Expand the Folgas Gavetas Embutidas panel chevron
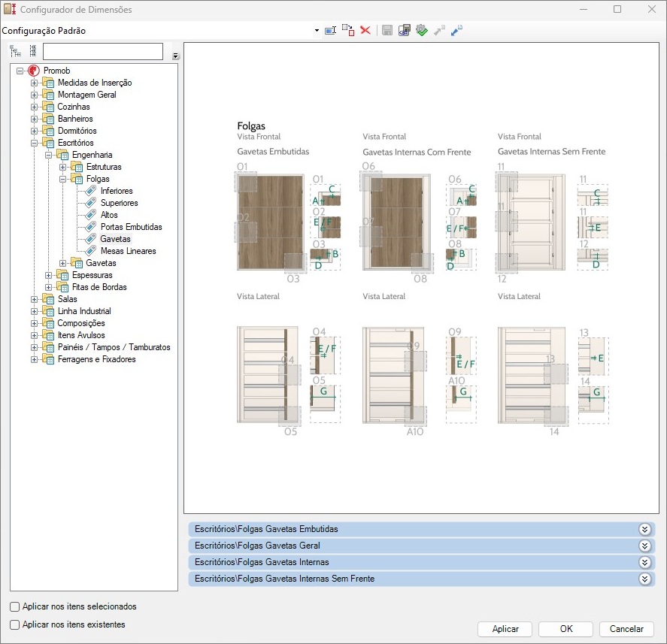 [645, 529]
